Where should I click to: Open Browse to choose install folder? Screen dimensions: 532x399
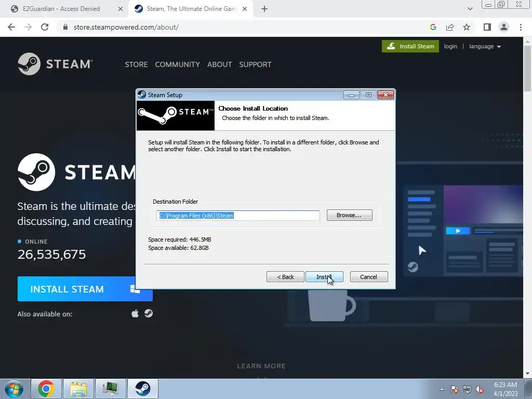click(x=349, y=215)
